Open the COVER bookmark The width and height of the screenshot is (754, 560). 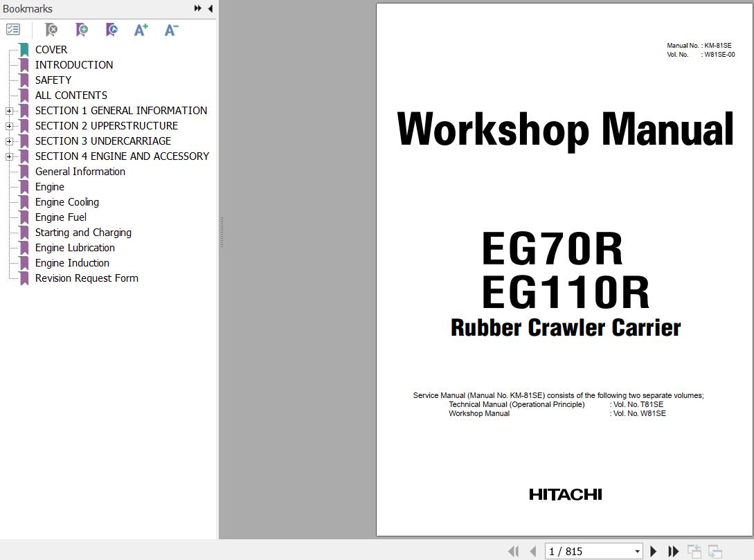click(51, 50)
